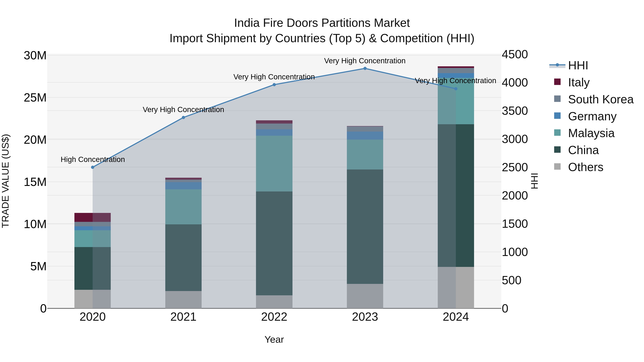Toggle Italy series in the legend
This screenshot has height=362, width=644.
572,82
